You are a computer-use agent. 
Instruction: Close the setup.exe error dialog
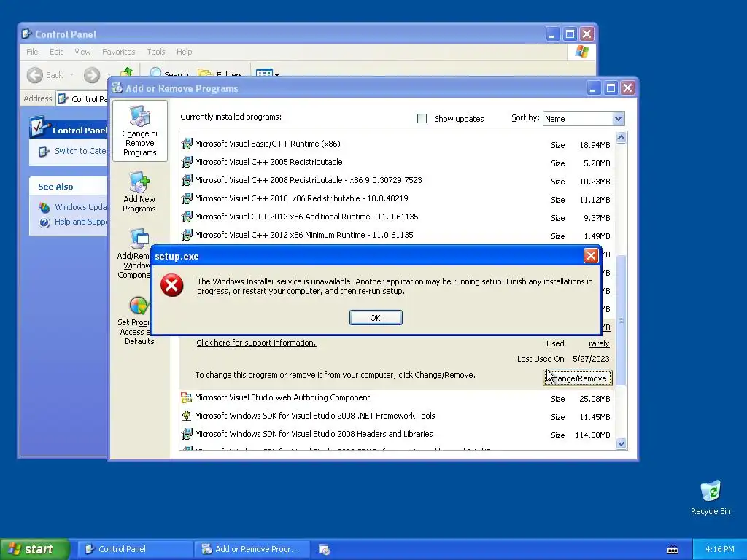click(591, 256)
